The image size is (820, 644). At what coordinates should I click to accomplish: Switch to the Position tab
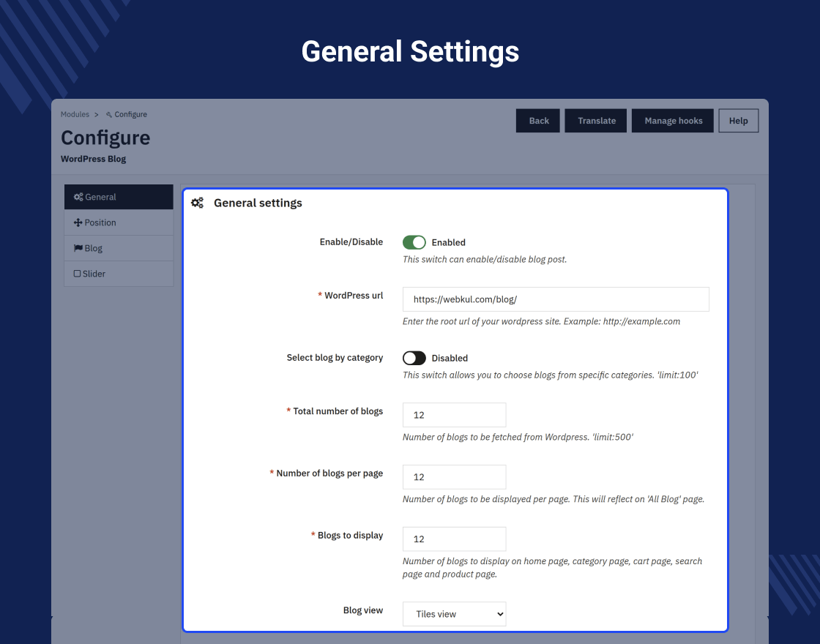[x=119, y=222]
